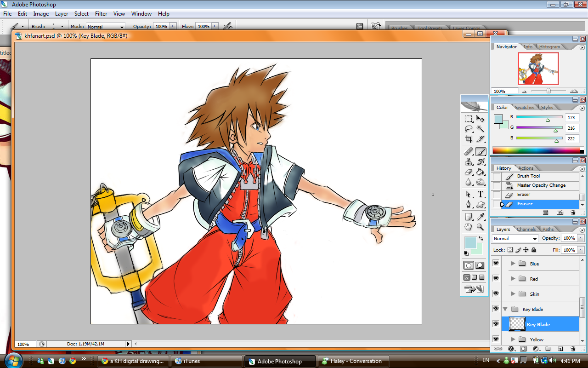Select the Paint Bucket tool
The width and height of the screenshot is (588, 368).
481,172
